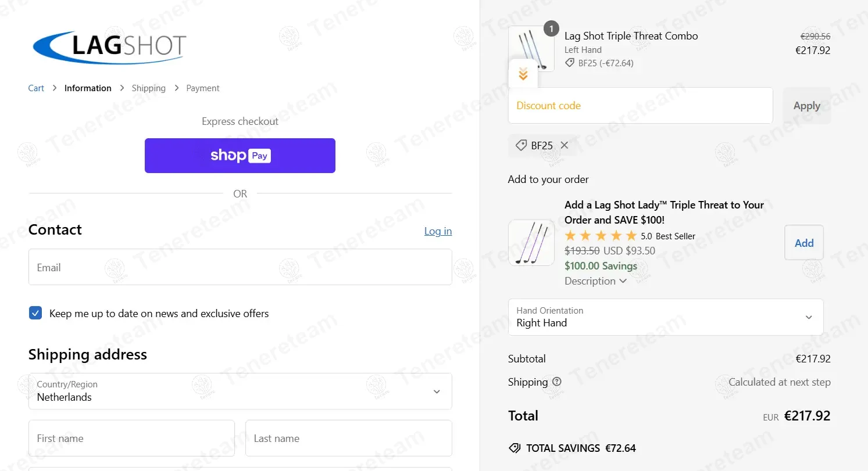Click the total savings tag icon
Screen dimensions: 868x471
pyautogui.click(x=515, y=448)
